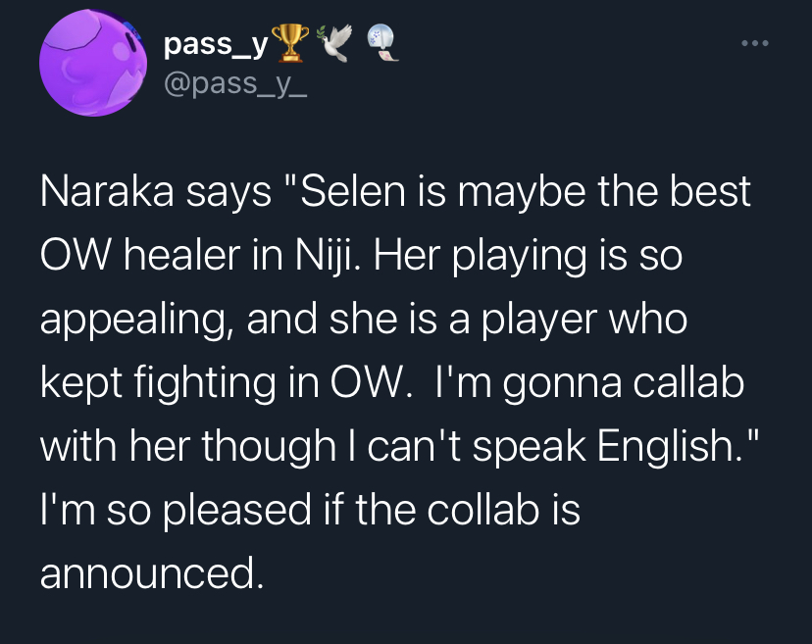The width and height of the screenshot is (812, 644).
Task: Click the word "pleased" in tweet
Action: click(x=237, y=511)
